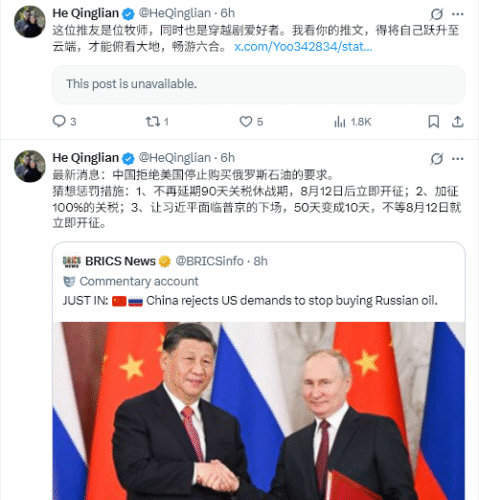
Task: Open more options menu on first post
Action: [458, 14]
